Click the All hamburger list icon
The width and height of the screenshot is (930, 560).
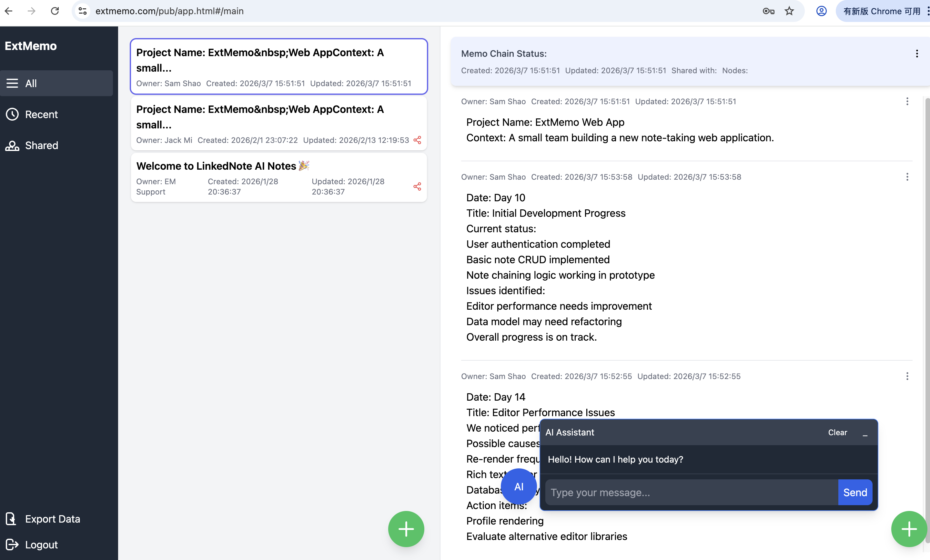pyautogui.click(x=12, y=83)
